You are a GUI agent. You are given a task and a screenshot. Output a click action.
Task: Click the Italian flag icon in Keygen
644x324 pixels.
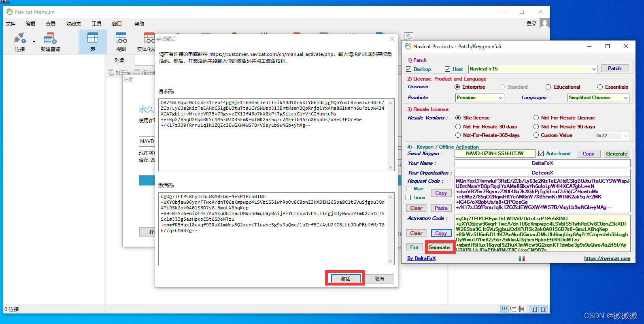[x=522, y=258]
